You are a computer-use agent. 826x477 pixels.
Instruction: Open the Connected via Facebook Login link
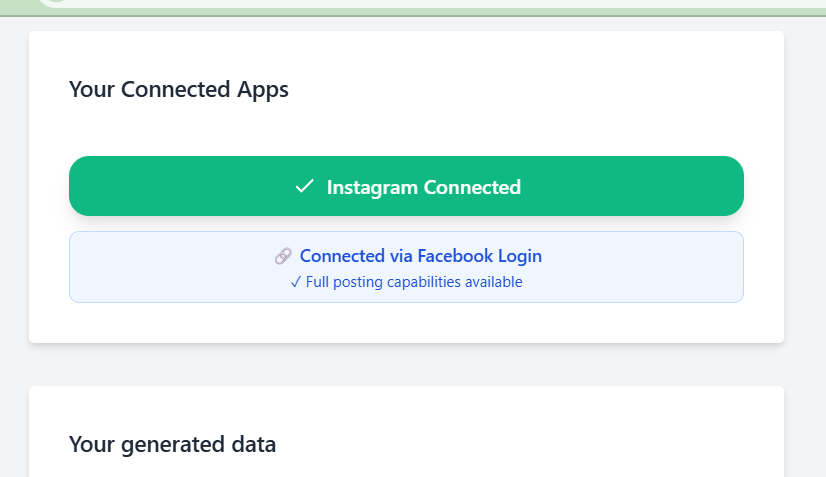point(421,256)
